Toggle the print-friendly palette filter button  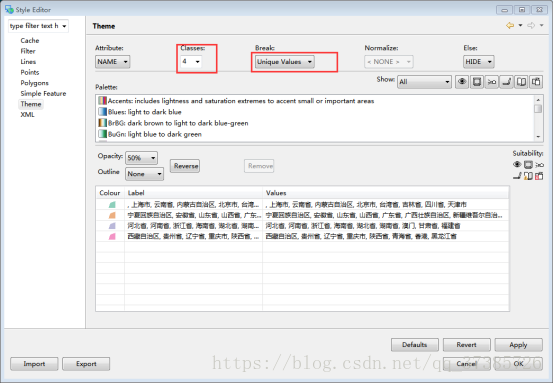coord(521,82)
